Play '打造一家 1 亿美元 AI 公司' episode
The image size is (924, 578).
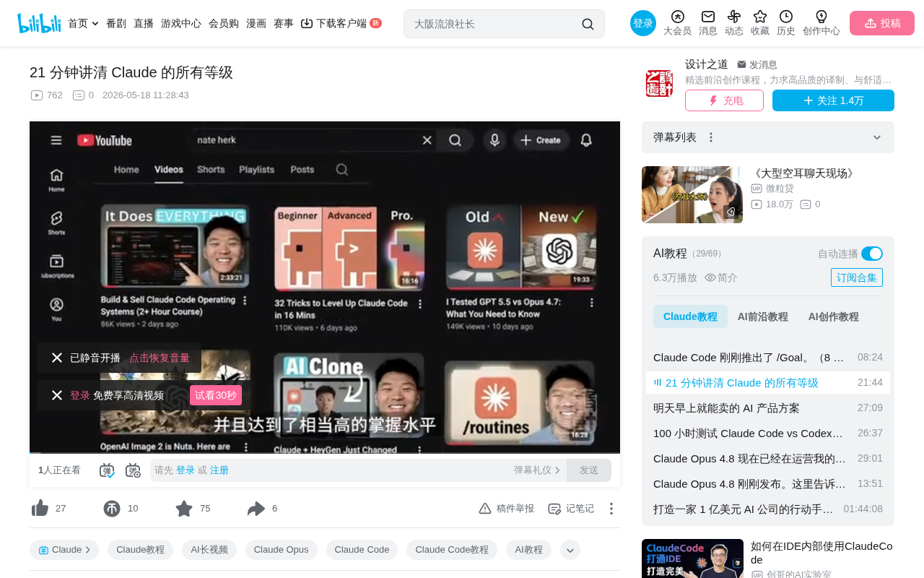click(768, 509)
